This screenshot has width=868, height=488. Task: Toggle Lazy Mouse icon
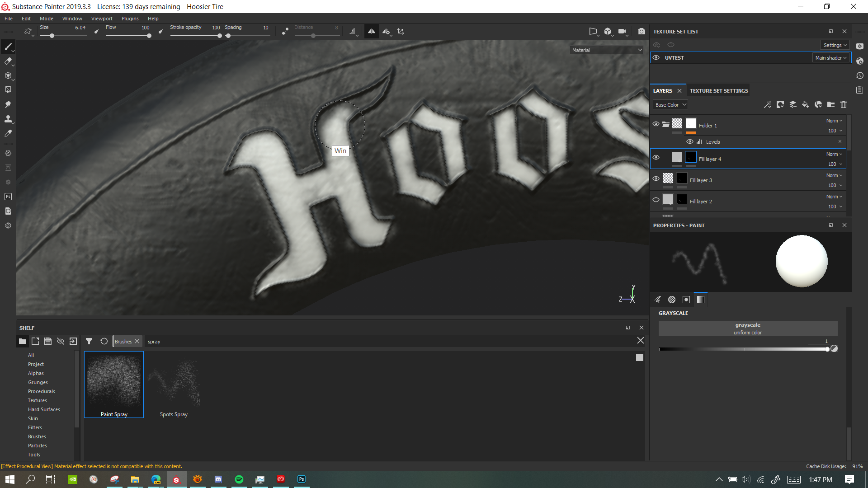click(285, 32)
